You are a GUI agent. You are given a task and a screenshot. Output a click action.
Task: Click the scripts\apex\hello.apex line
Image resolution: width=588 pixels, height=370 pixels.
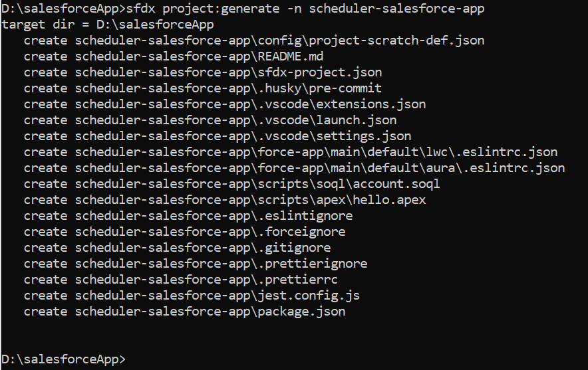[225, 200]
